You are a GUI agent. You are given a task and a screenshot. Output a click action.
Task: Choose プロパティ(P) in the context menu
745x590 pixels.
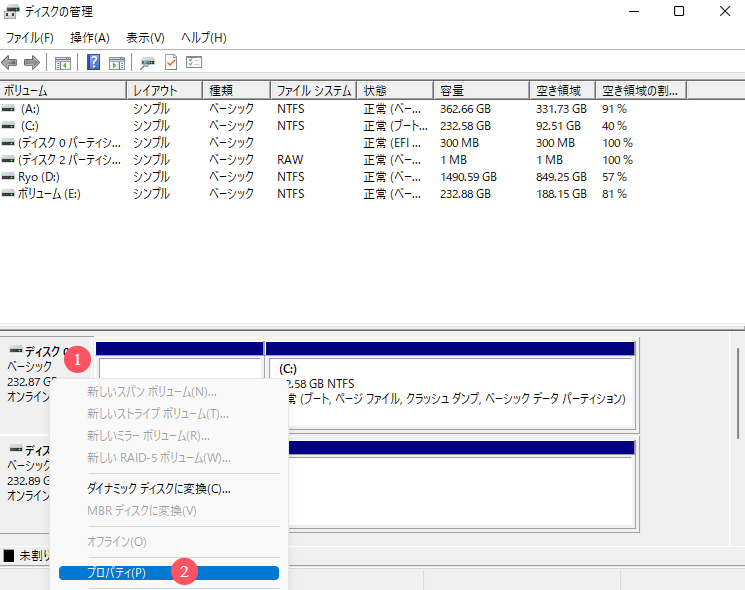click(169, 573)
